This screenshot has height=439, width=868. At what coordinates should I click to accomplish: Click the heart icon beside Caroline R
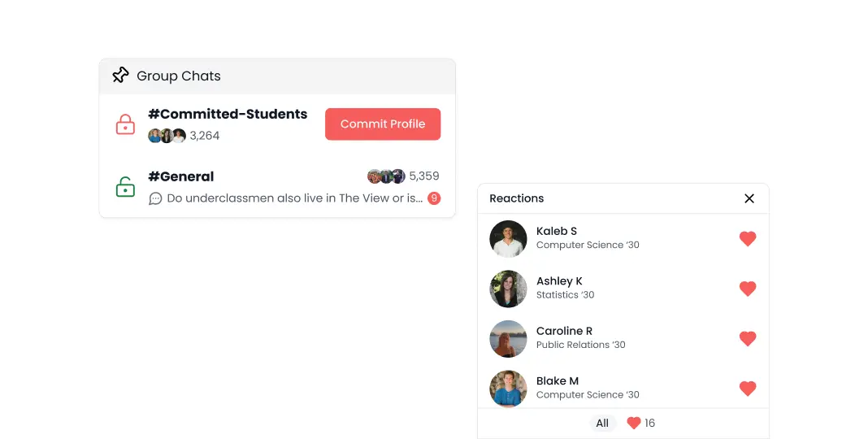[748, 338]
